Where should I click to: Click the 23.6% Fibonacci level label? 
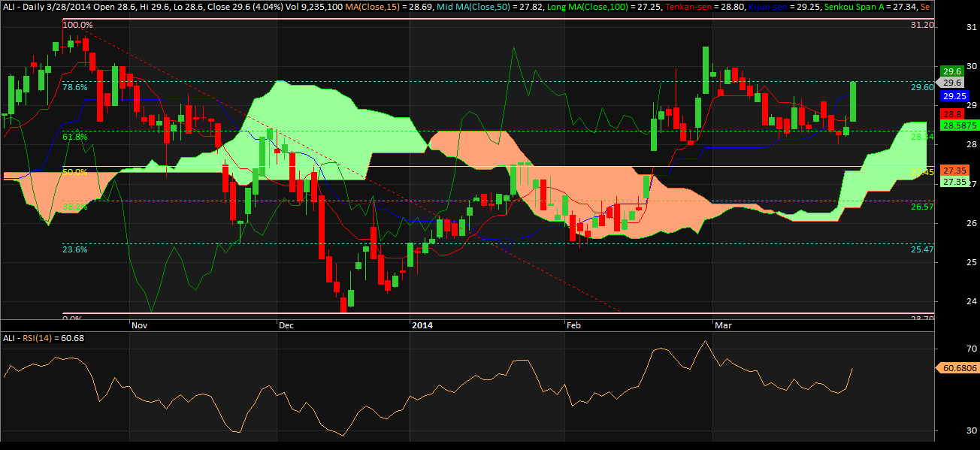click(75, 249)
